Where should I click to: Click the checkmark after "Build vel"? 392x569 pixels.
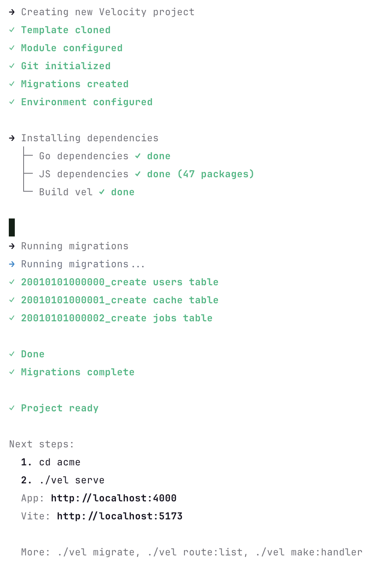102,192
